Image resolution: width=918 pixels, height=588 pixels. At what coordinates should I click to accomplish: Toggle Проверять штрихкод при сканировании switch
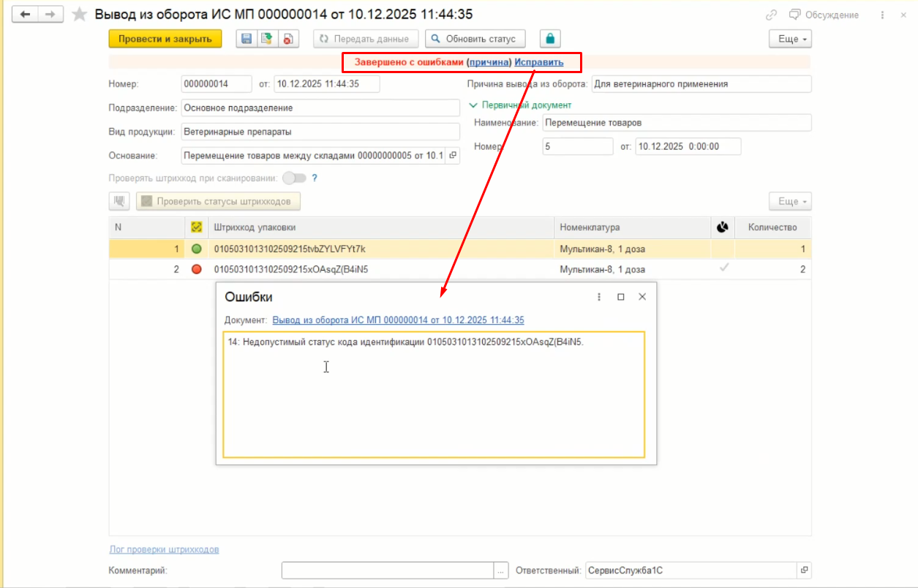click(293, 178)
